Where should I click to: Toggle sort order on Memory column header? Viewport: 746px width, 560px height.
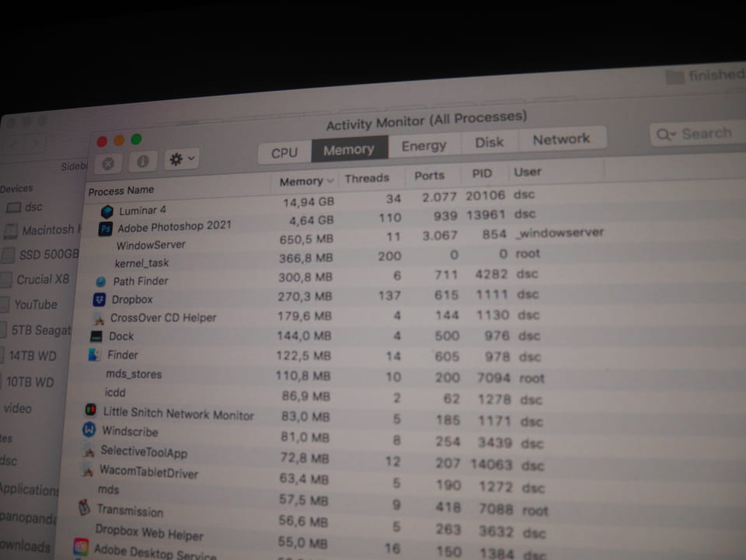pos(305,181)
